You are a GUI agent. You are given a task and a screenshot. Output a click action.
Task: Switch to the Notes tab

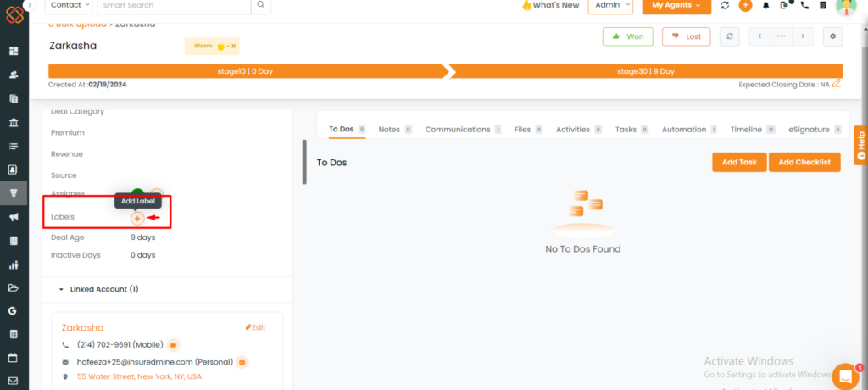tap(395, 129)
